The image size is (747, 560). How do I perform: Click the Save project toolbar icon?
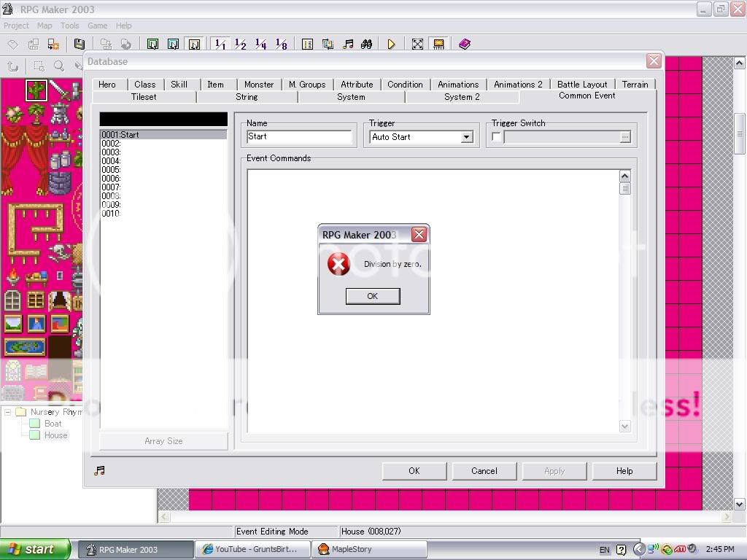79,44
